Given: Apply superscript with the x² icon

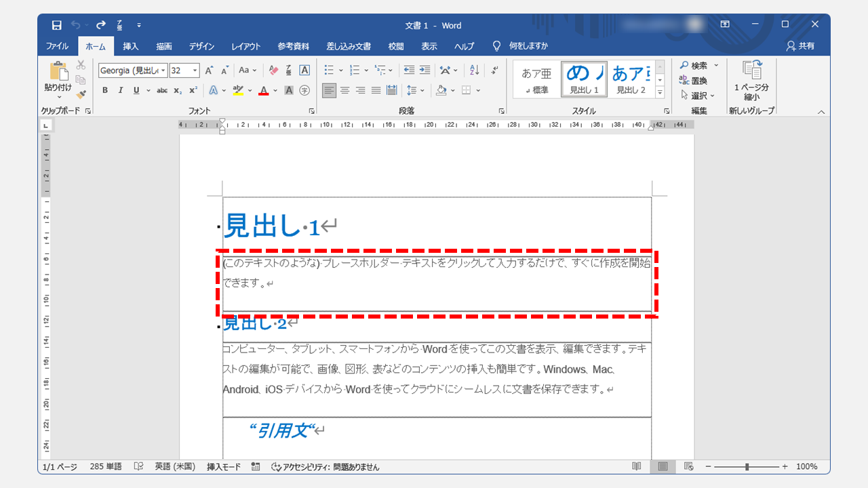Looking at the screenshot, I should point(193,90).
